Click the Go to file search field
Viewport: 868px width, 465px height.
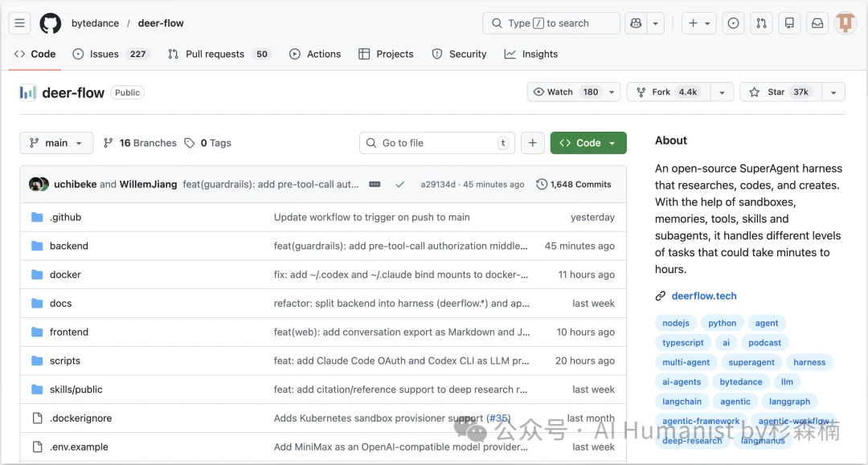coord(437,142)
